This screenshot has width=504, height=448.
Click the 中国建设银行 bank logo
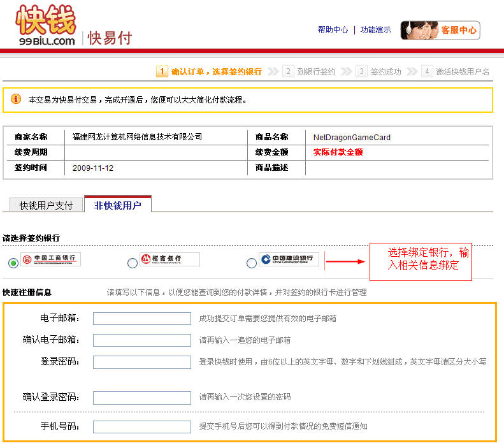point(289,259)
